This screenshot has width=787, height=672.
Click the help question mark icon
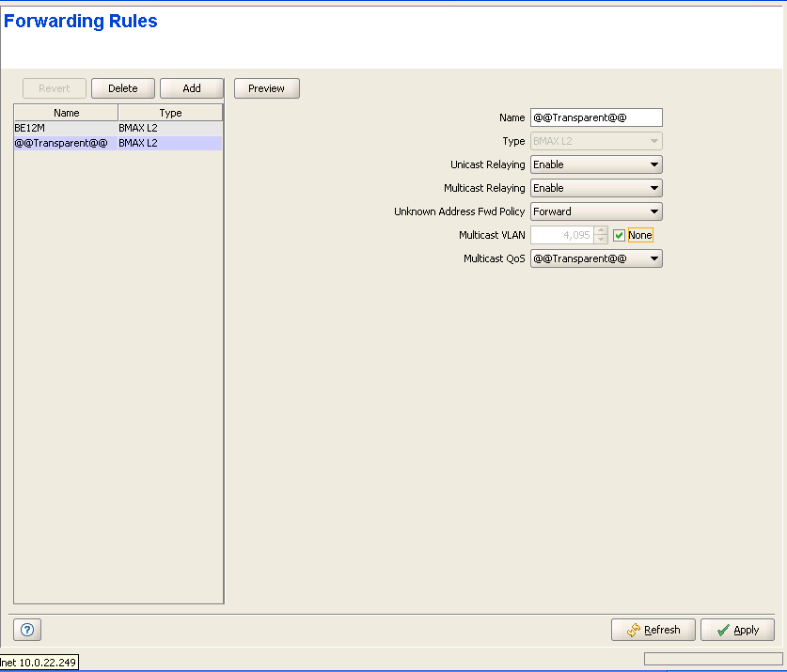point(26,630)
